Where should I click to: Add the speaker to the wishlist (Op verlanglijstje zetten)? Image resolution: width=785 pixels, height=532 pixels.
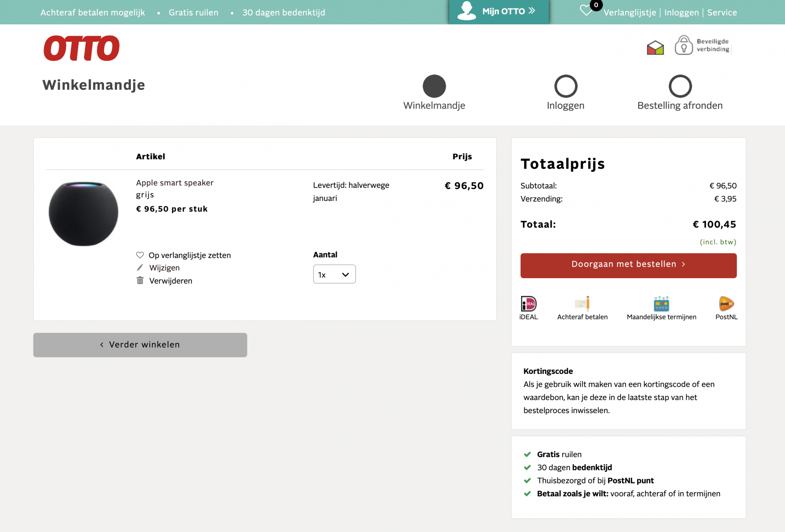(x=189, y=255)
